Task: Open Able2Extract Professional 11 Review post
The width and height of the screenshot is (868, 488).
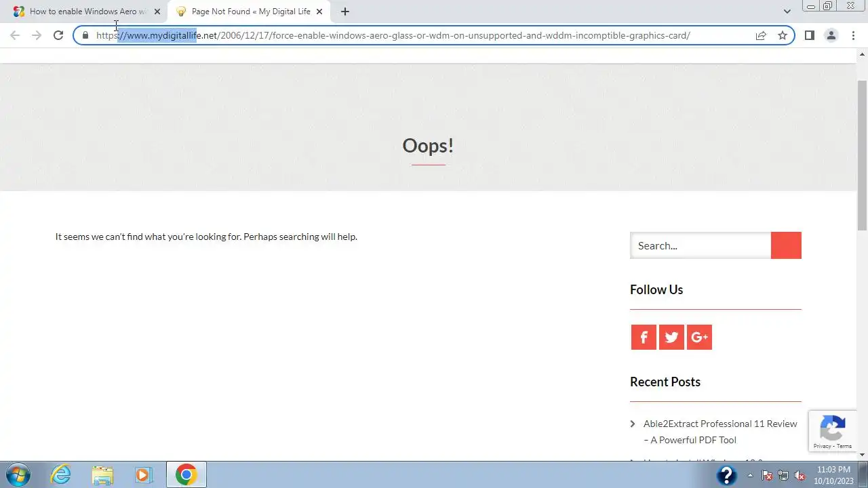Action: click(720, 432)
